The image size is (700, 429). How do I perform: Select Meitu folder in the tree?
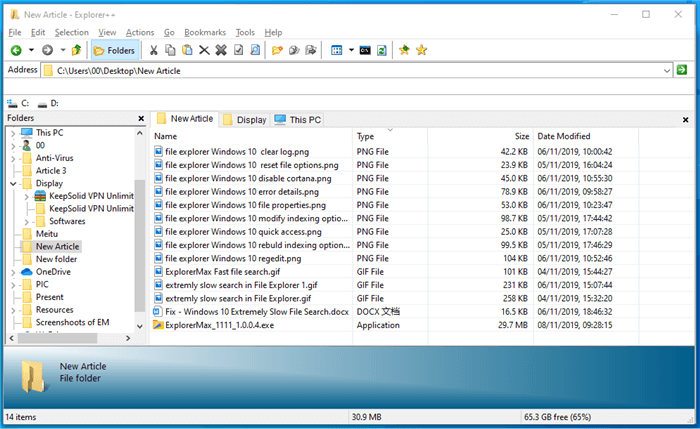46,233
